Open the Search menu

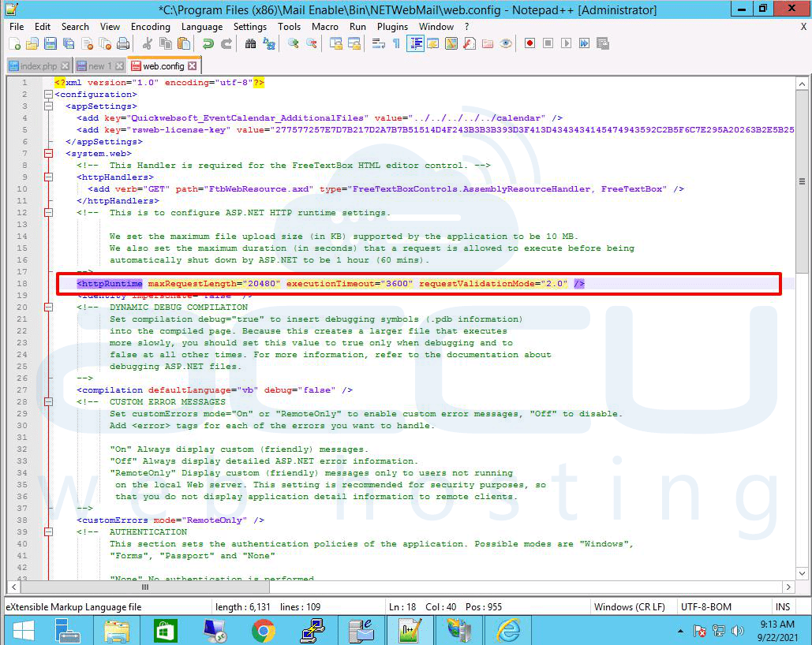[x=75, y=26]
